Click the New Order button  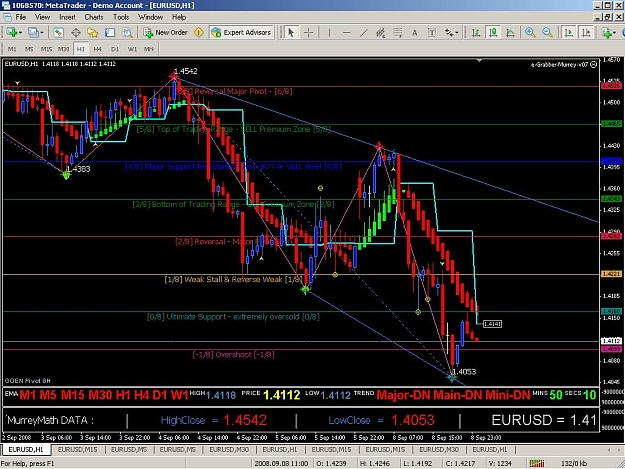pos(165,32)
